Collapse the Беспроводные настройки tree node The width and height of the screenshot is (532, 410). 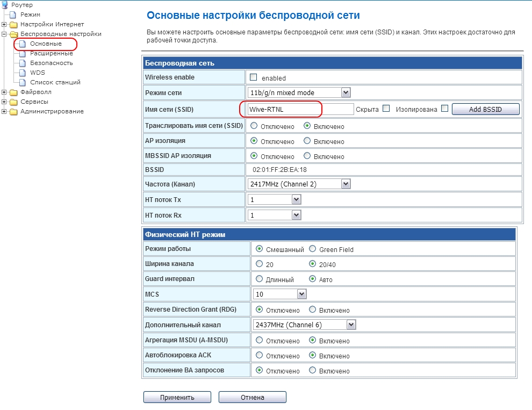pyautogui.click(x=4, y=34)
